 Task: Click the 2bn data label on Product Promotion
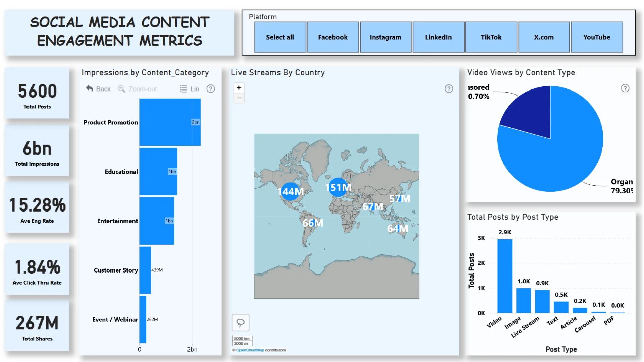(196, 122)
